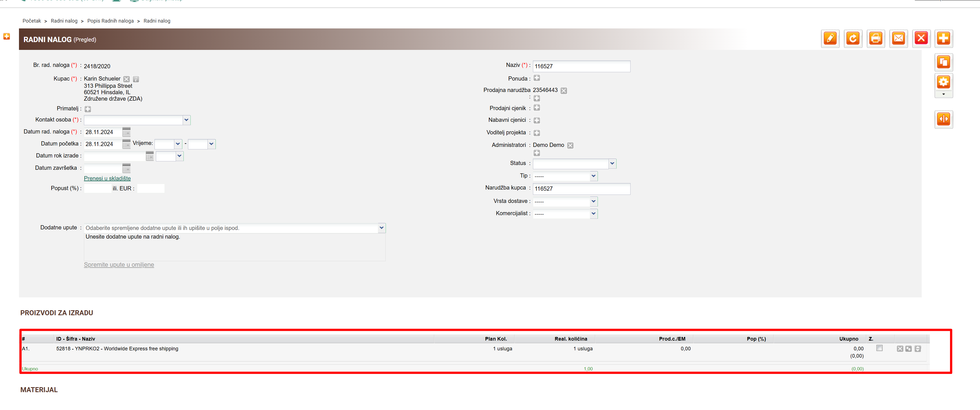Click the Naziv input field
Viewport: 980px width, 410px height.
tap(581, 66)
